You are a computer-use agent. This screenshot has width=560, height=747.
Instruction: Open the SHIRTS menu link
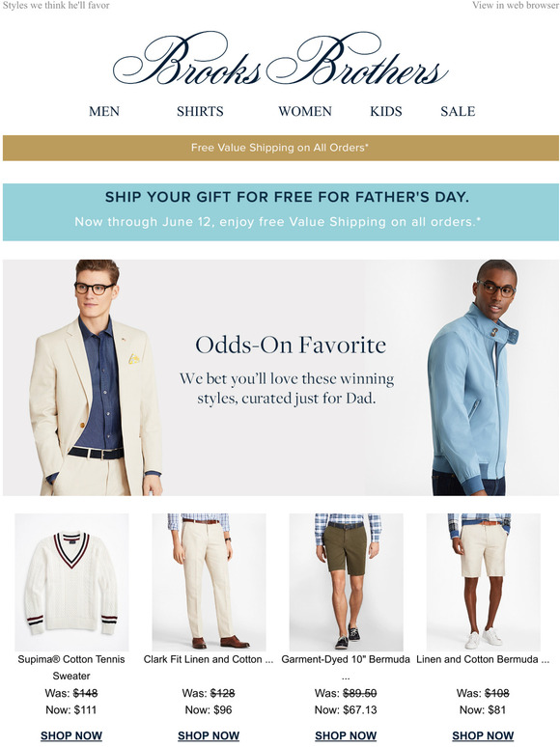pos(200,112)
